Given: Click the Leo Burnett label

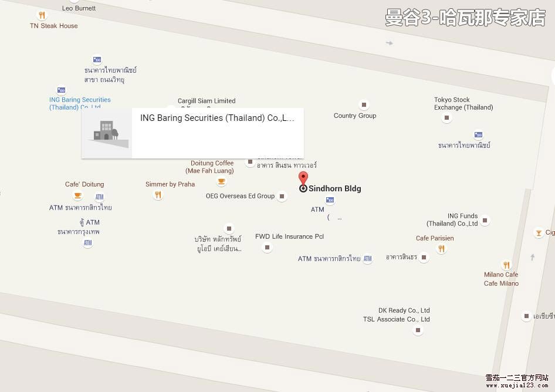Looking at the screenshot, I should (x=79, y=8).
